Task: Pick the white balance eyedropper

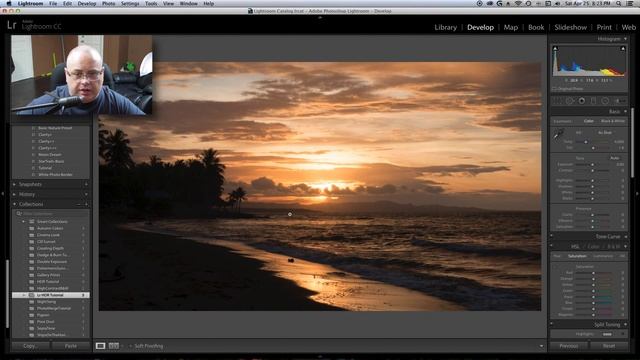Action: (x=558, y=135)
